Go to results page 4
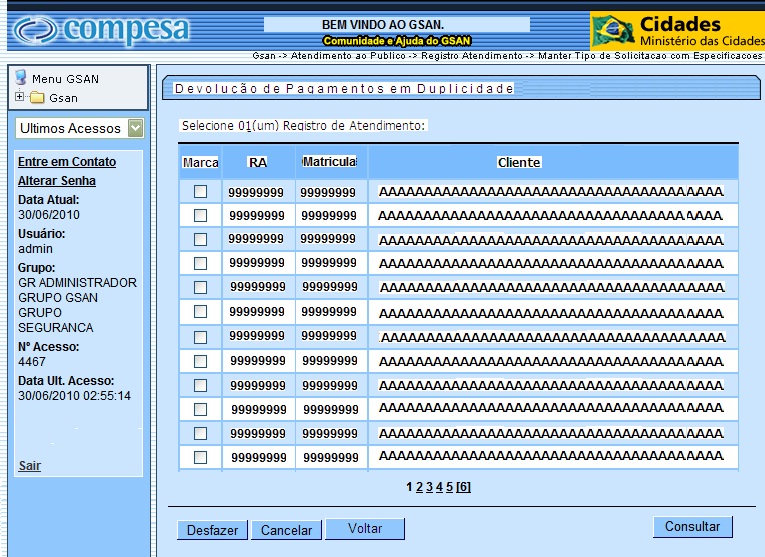Image resolution: width=765 pixels, height=557 pixels. [439, 487]
